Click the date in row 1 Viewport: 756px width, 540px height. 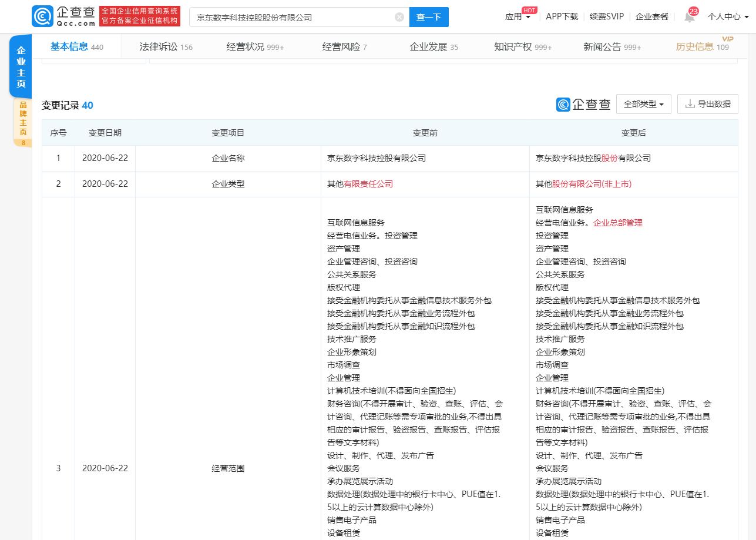pos(105,158)
